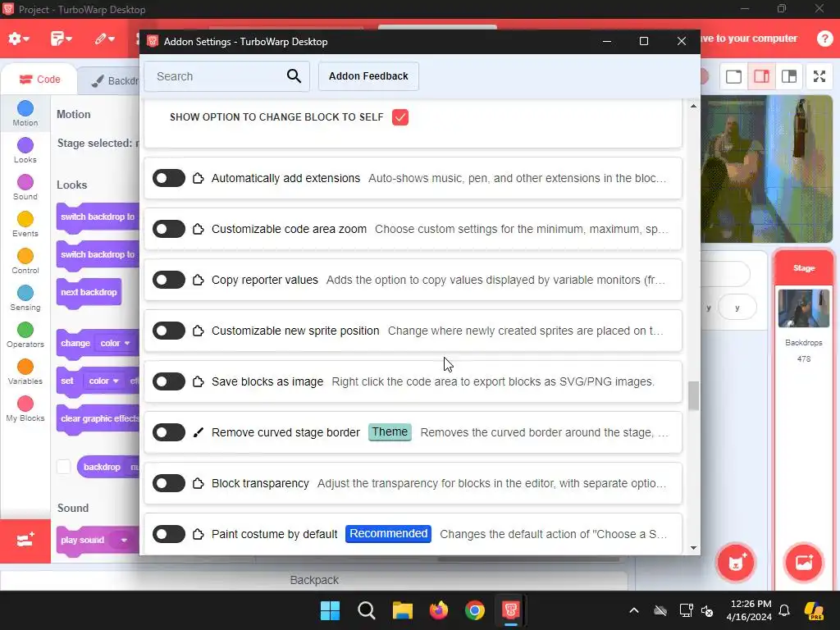
Task: Show hidden system tray icons
Action: [x=634, y=610]
